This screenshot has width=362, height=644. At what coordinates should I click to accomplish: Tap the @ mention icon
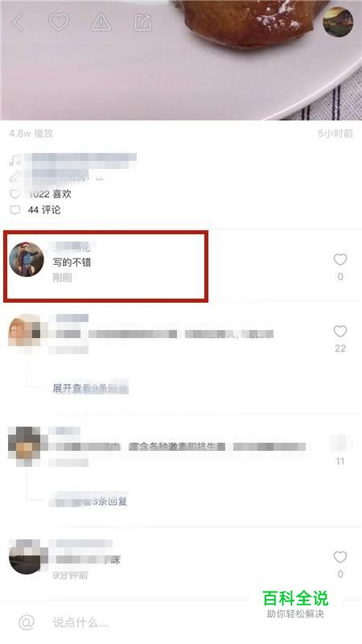pyautogui.click(x=27, y=622)
